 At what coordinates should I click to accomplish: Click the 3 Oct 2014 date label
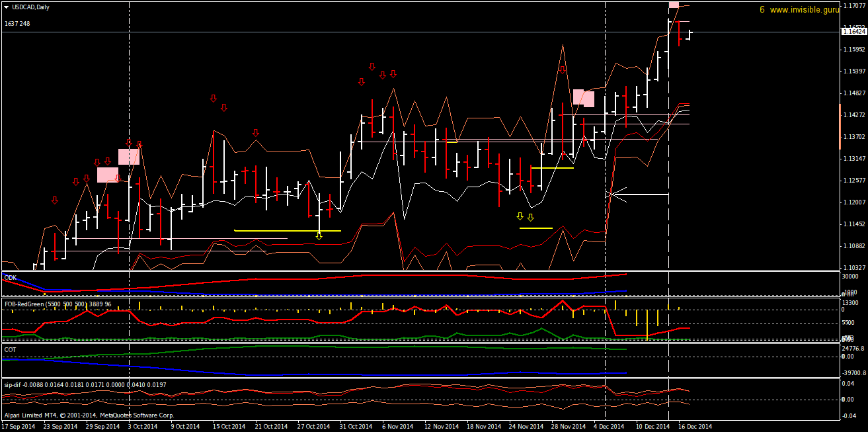point(143,427)
